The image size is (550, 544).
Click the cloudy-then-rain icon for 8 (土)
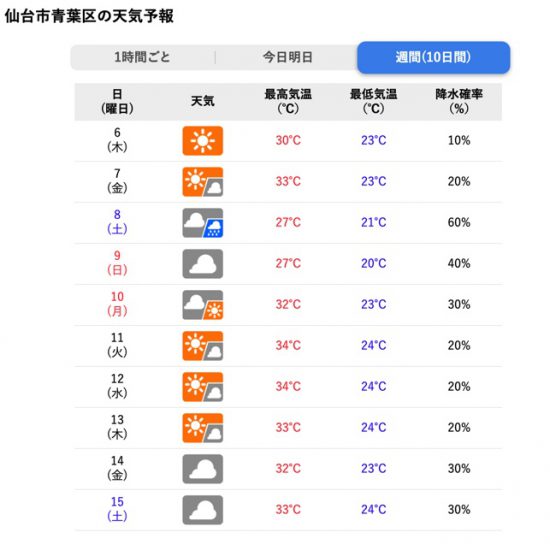coord(203,223)
